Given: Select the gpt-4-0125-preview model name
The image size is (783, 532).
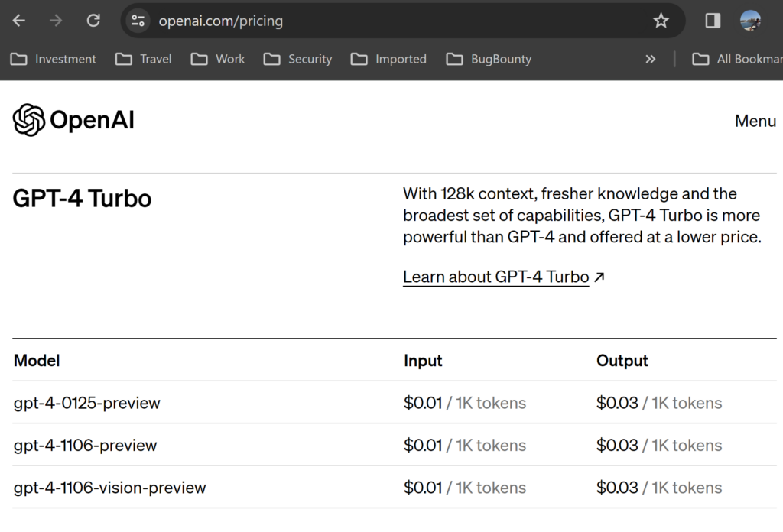Looking at the screenshot, I should point(87,403).
